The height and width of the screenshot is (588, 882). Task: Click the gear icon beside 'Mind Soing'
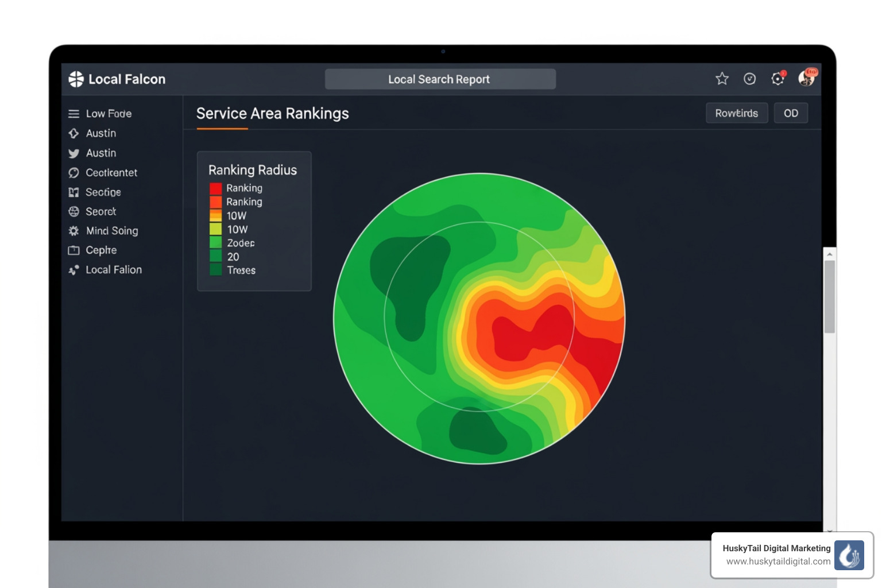(73, 231)
